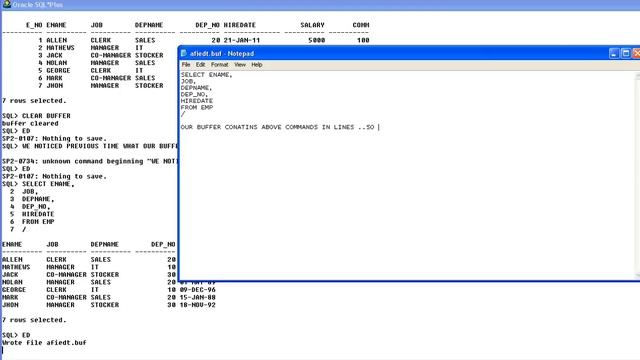The image size is (640, 360).
Task: Minimize the afiedt.buf Notepad window
Action: coord(614,53)
